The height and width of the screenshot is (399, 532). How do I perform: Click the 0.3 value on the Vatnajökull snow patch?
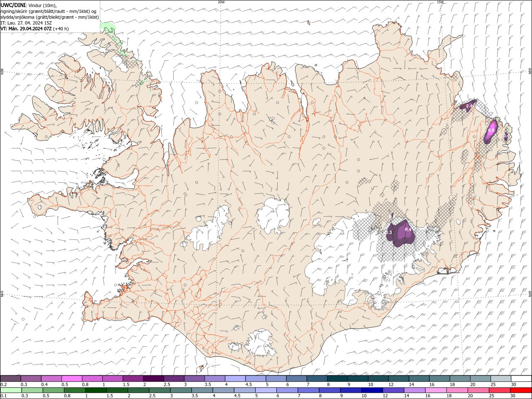pos(389,232)
